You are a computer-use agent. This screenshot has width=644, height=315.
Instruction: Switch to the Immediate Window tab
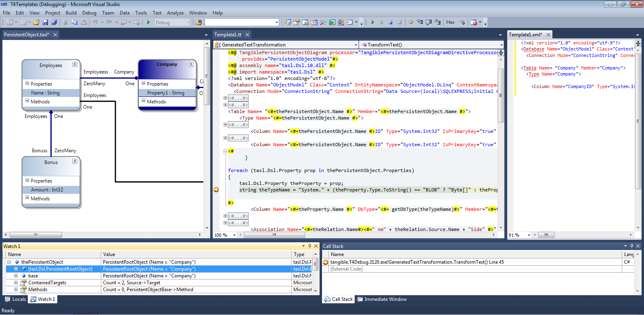pyautogui.click(x=381, y=299)
